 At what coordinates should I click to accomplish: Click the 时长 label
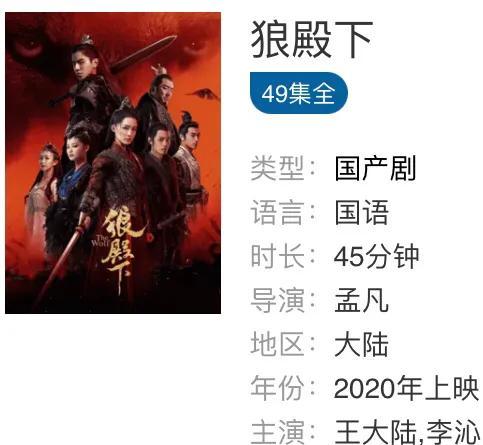[x=277, y=256]
